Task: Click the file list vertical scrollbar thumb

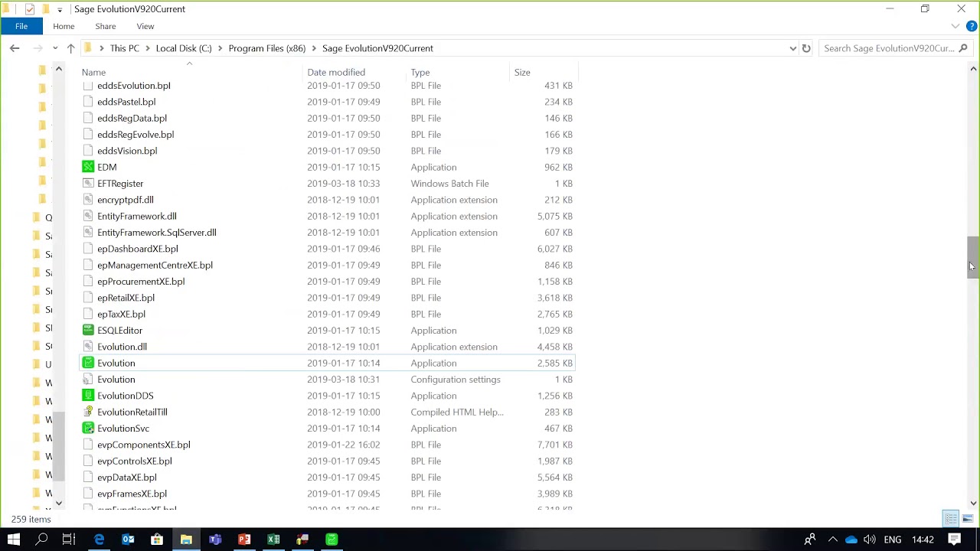Action: point(972,258)
